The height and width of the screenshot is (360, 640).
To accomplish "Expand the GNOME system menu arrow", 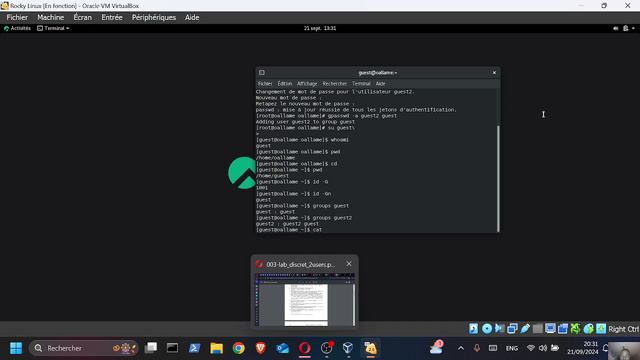I will [x=633, y=28].
